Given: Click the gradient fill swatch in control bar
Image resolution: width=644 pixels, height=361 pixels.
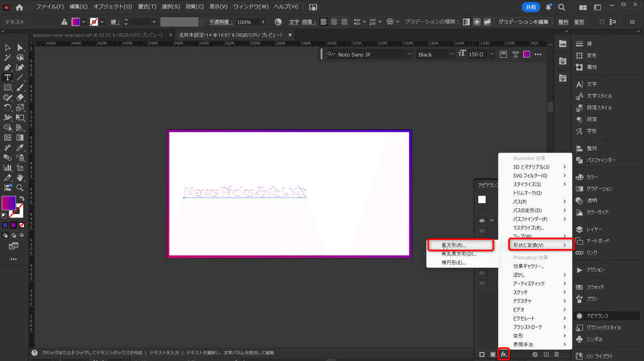Looking at the screenshot, I should [76, 22].
